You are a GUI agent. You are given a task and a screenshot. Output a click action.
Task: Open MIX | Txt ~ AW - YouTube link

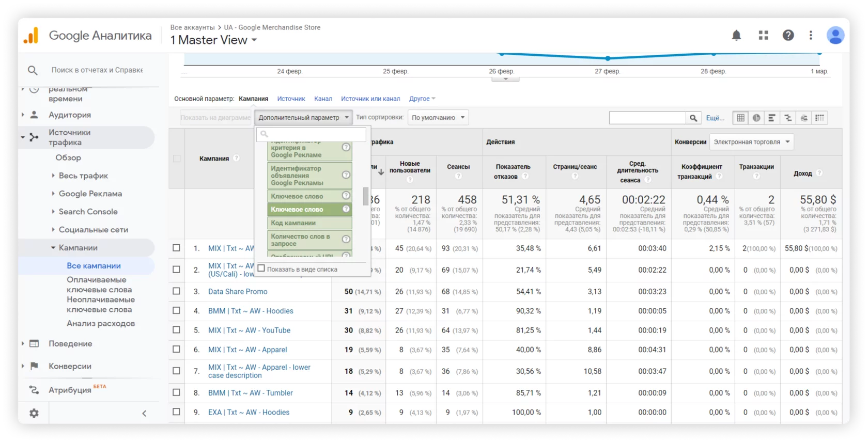pos(249,330)
